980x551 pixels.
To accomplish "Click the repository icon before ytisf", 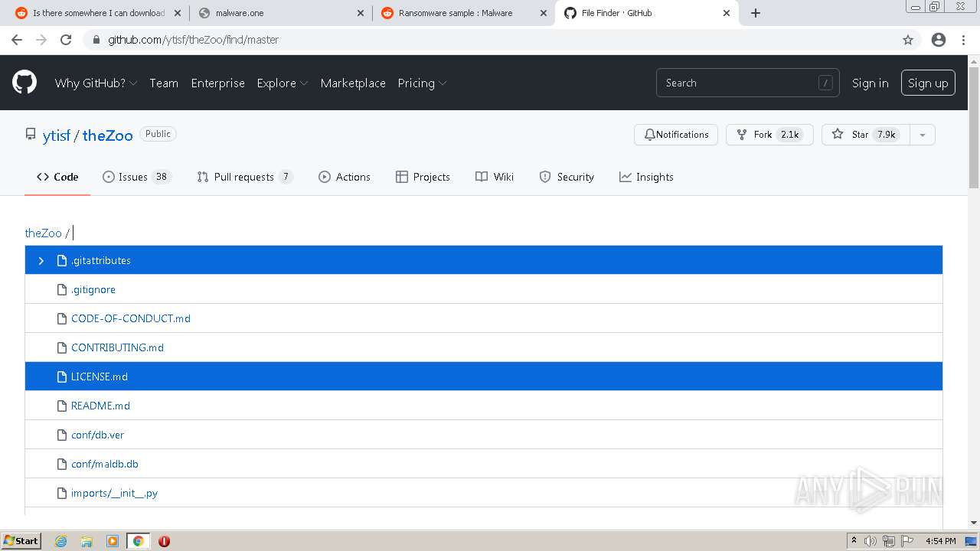I will [31, 135].
